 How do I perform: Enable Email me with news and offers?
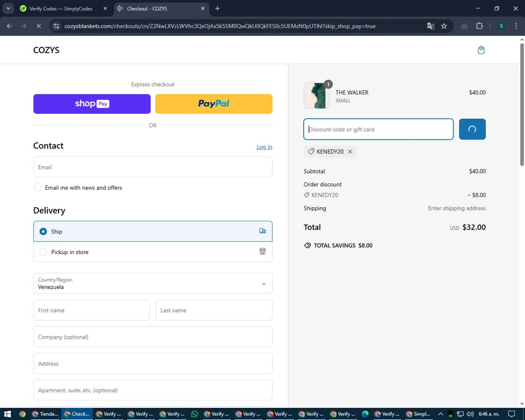(37, 187)
